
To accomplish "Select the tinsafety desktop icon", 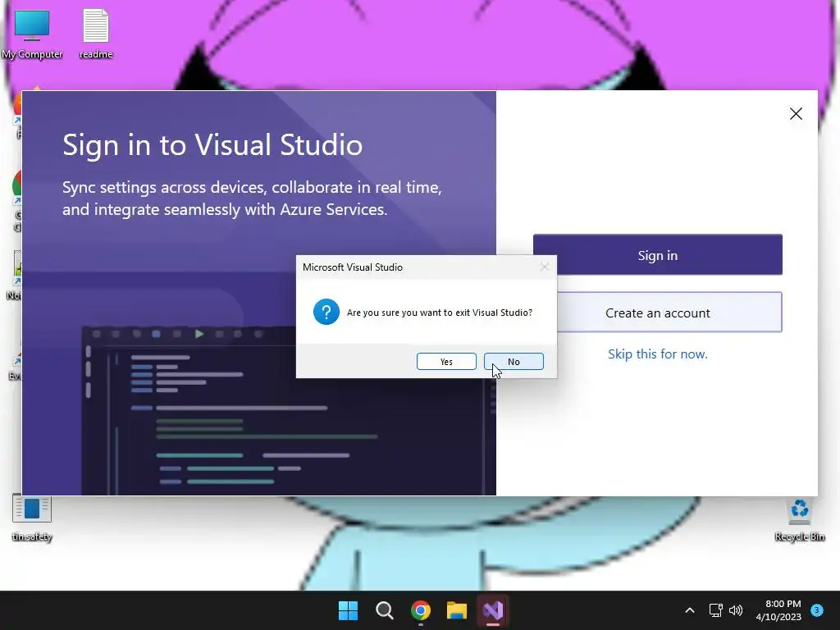I will point(32,518).
